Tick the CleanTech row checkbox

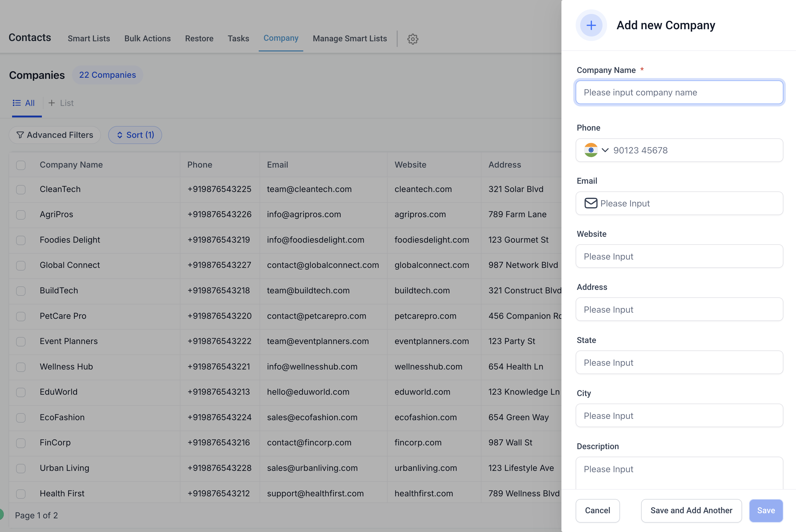21,189
